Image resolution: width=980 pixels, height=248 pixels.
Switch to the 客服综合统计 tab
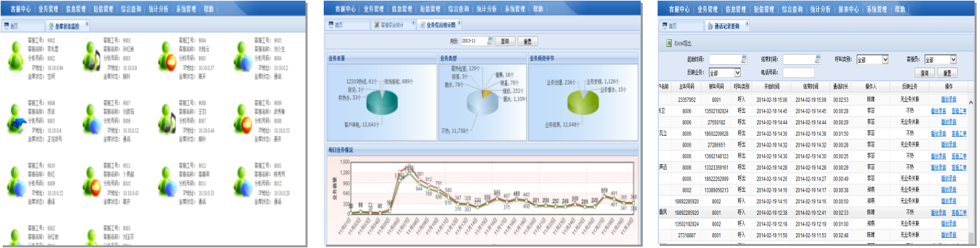point(391,25)
